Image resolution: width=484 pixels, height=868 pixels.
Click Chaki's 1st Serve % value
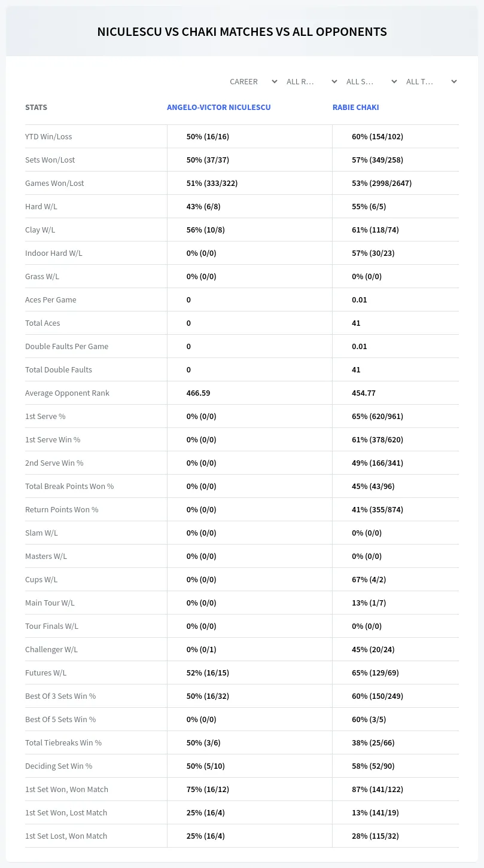click(378, 416)
